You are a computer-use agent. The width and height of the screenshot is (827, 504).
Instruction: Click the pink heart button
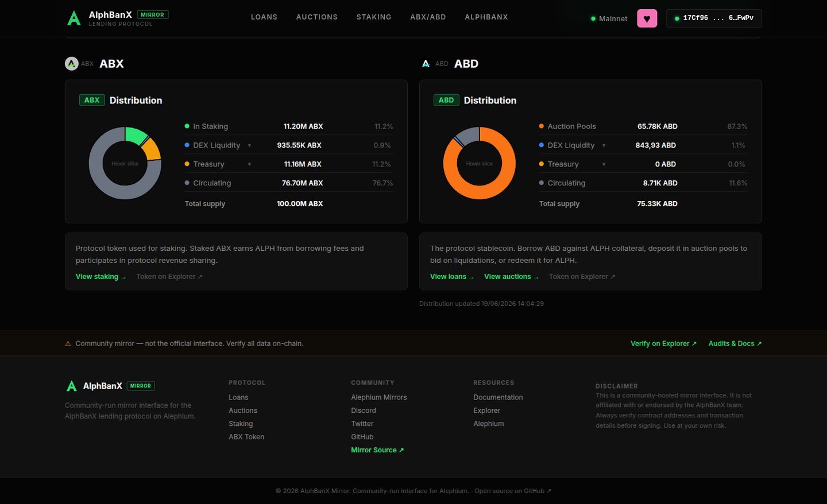coord(647,18)
